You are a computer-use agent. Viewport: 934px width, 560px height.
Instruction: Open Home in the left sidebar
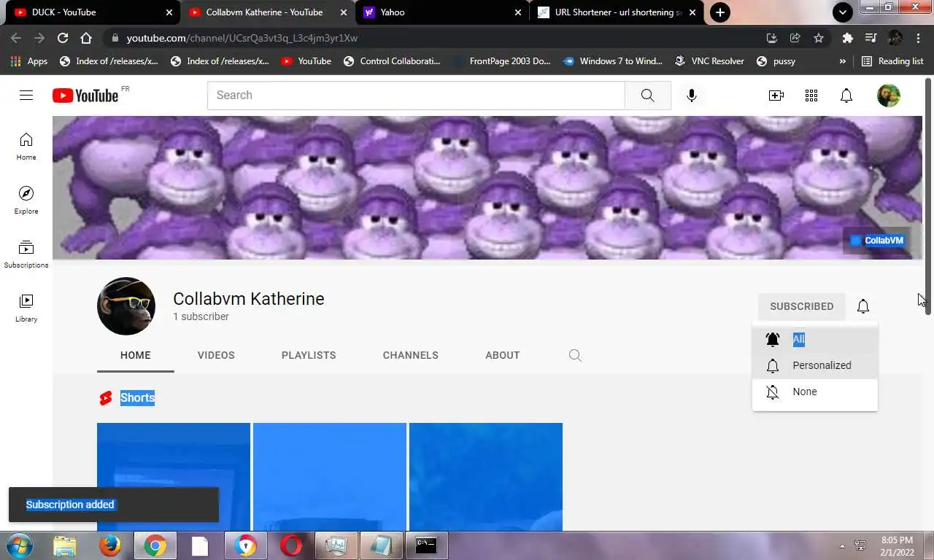pyautogui.click(x=26, y=146)
